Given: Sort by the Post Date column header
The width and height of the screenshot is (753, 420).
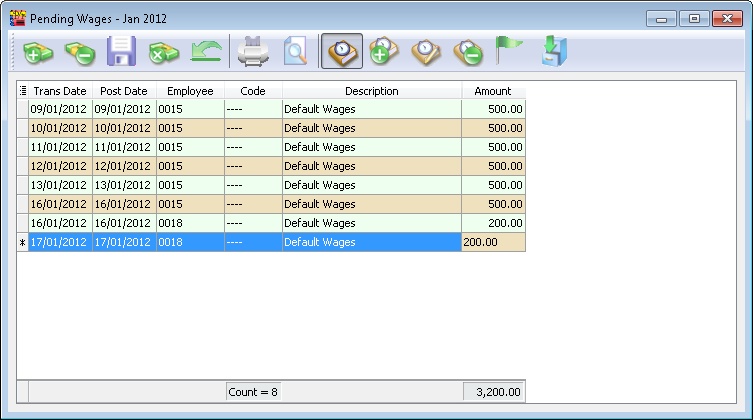Looking at the screenshot, I should pos(124,91).
